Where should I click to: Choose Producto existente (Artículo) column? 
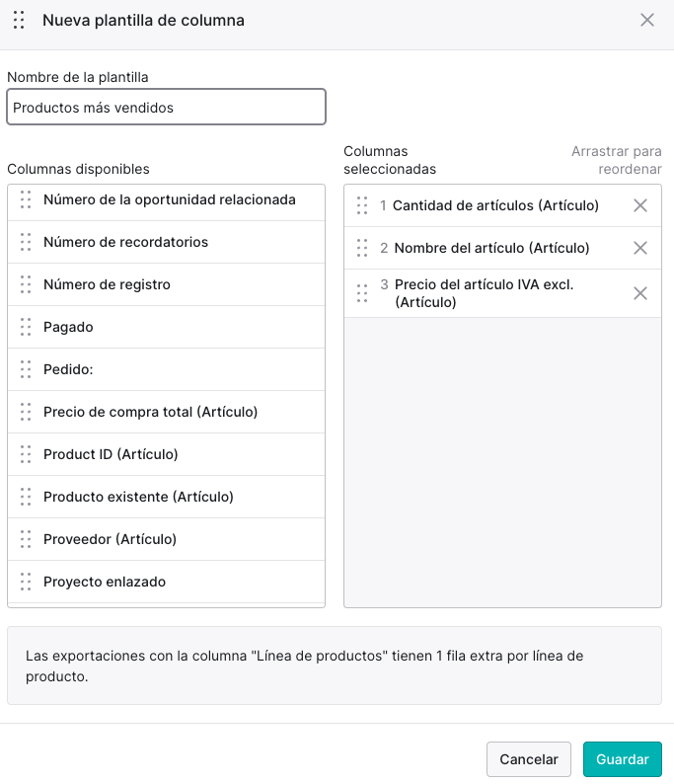pos(167,497)
